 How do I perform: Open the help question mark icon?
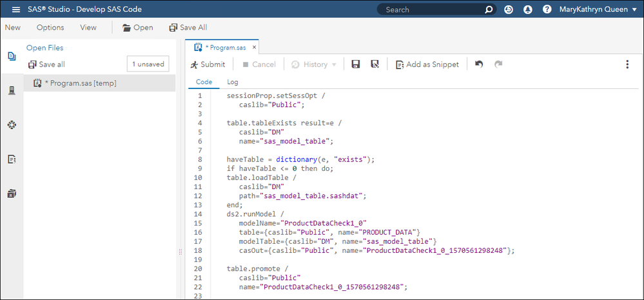tap(547, 10)
